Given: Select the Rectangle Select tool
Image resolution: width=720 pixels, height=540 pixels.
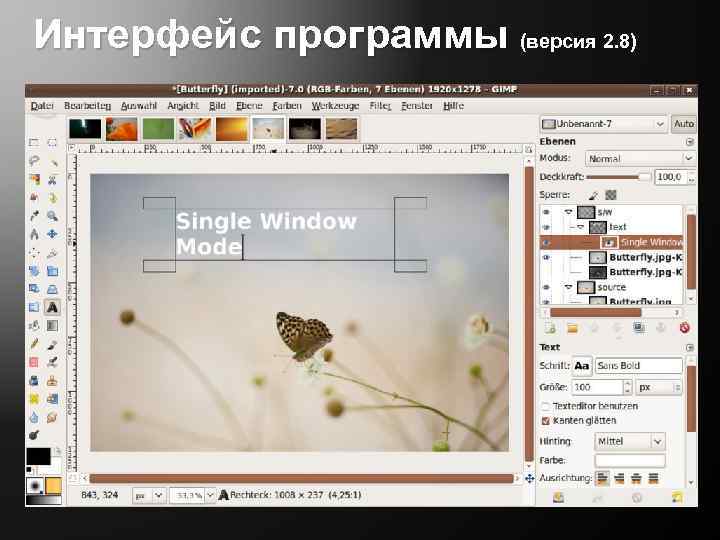Looking at the screenshot, I should [x=34, y=142].
